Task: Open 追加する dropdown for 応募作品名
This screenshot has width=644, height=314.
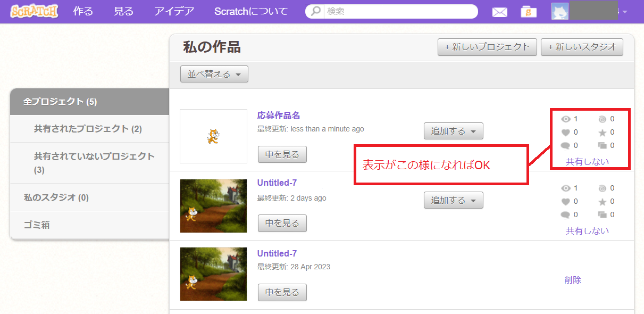Action: (x=453, y=131)
